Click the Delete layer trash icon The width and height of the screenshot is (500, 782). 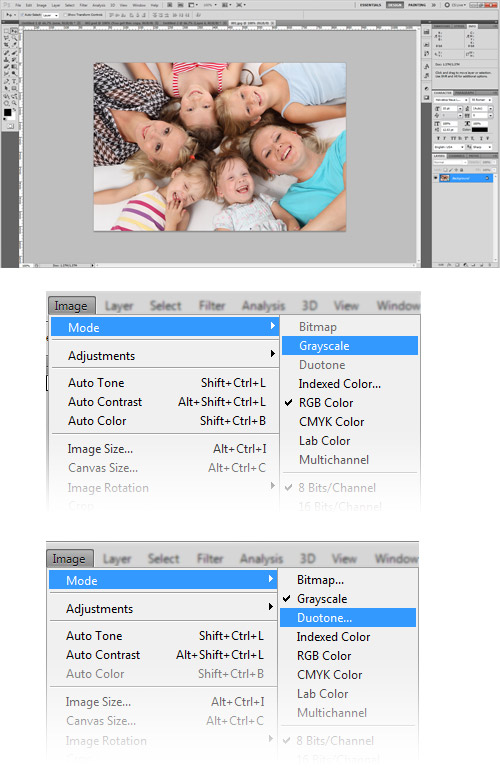pyautogui.click(x=490, y=265)
